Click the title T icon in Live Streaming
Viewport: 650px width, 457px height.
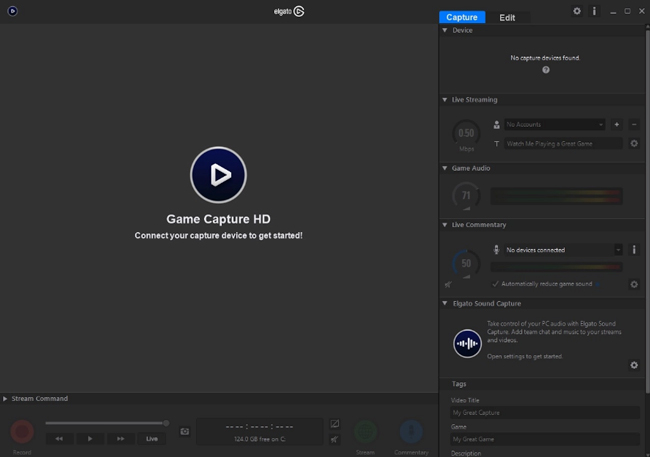point(496,143)
